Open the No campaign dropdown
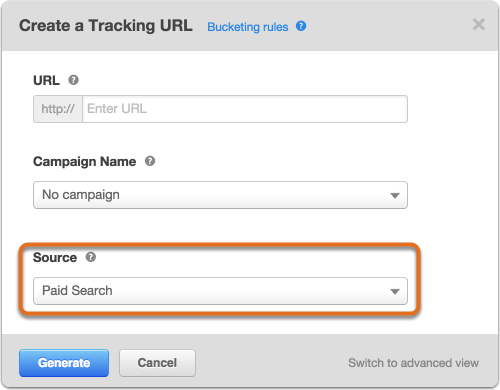Viewport: 500px width, 390px height. pyautogui.click(x=220, y=195)
